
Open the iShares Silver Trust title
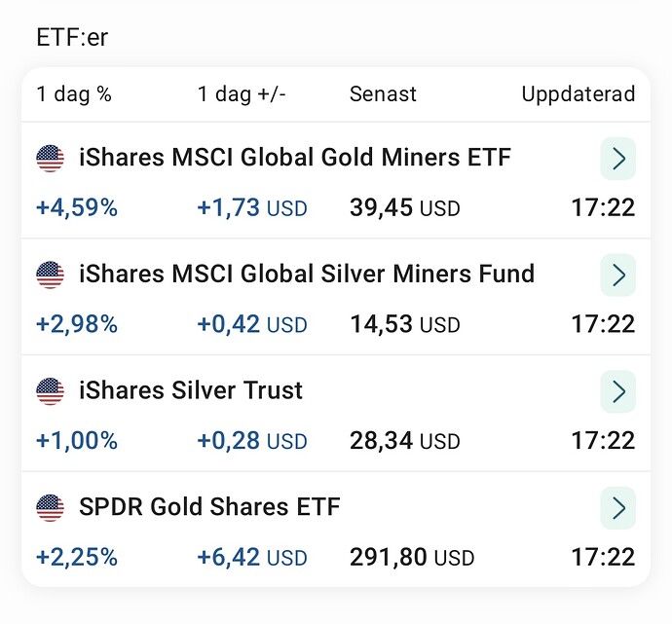(x=191, y=390)
